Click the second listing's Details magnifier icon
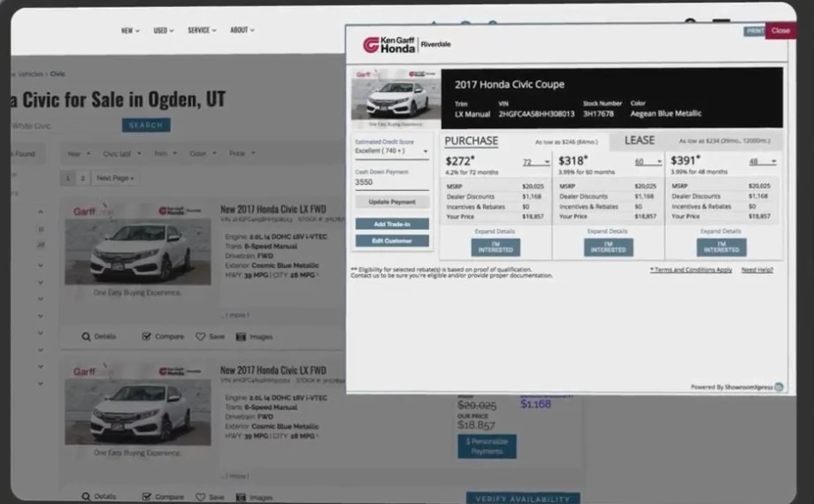814x504 pixels. 86,497
